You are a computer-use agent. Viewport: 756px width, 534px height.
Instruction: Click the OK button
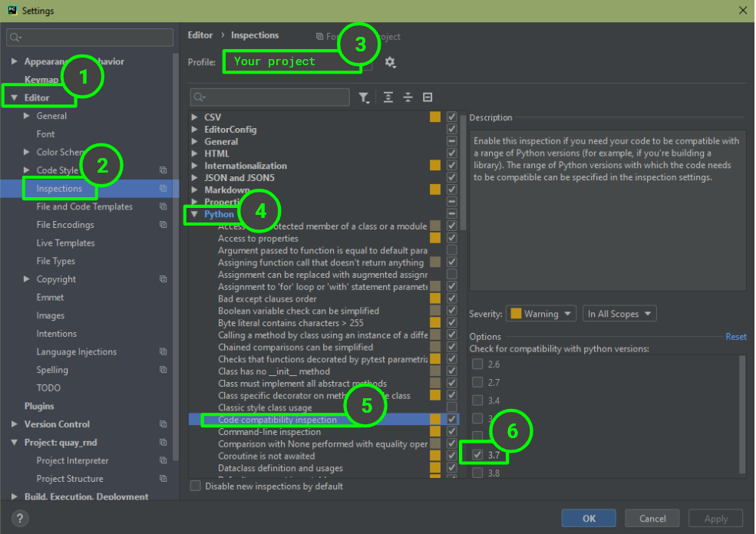[589, 518]
